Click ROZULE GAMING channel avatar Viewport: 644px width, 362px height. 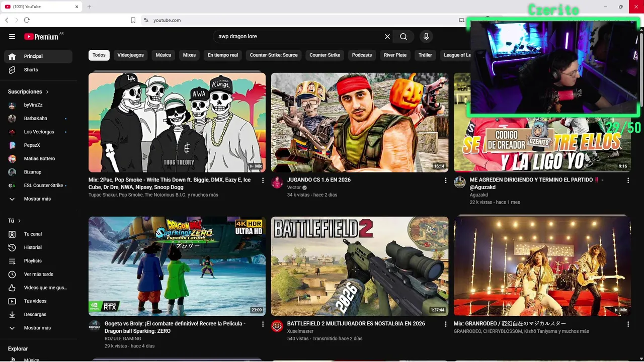95,326
